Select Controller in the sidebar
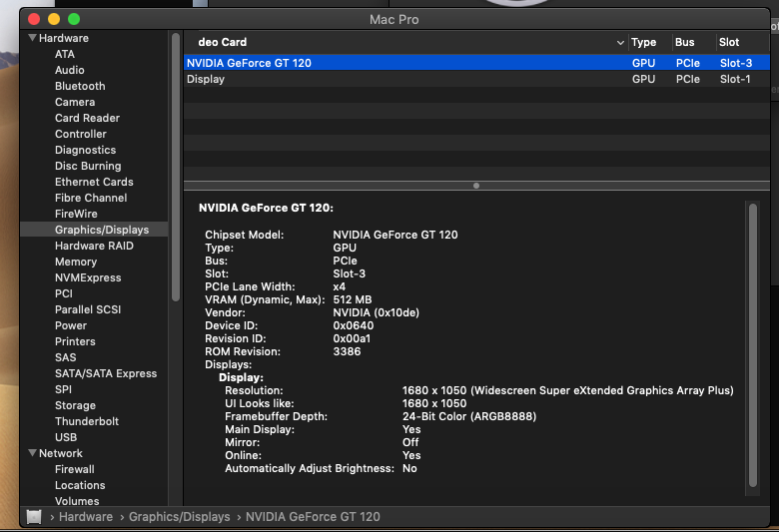Screen dimensions: 779x532 point(81,134)
